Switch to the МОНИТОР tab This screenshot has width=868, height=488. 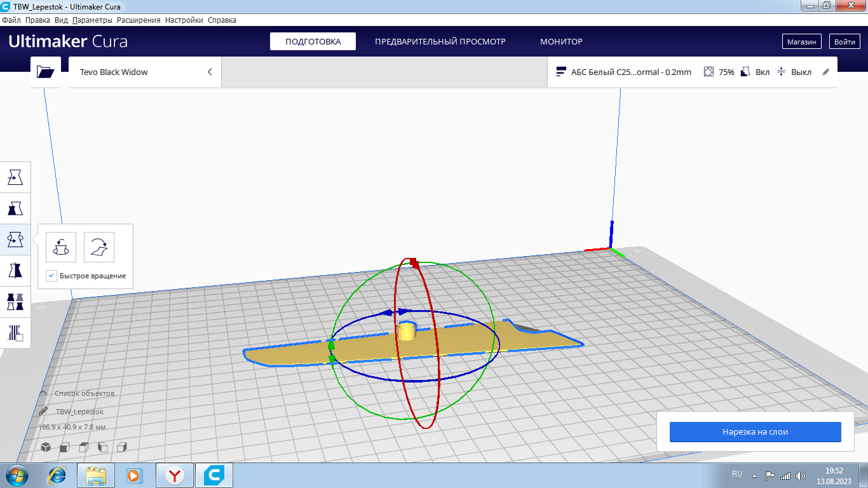point(561,41)
